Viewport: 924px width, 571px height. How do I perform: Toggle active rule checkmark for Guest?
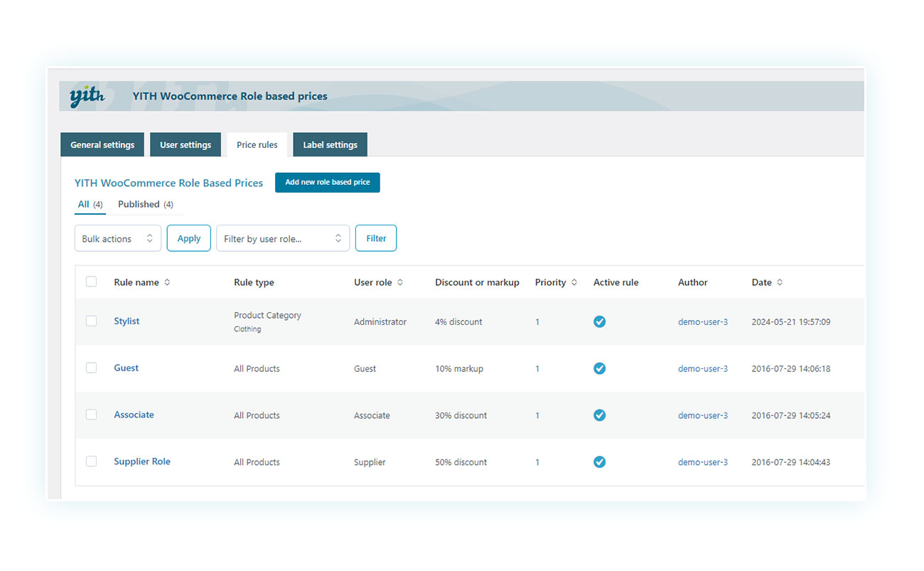tap(599, 368)
